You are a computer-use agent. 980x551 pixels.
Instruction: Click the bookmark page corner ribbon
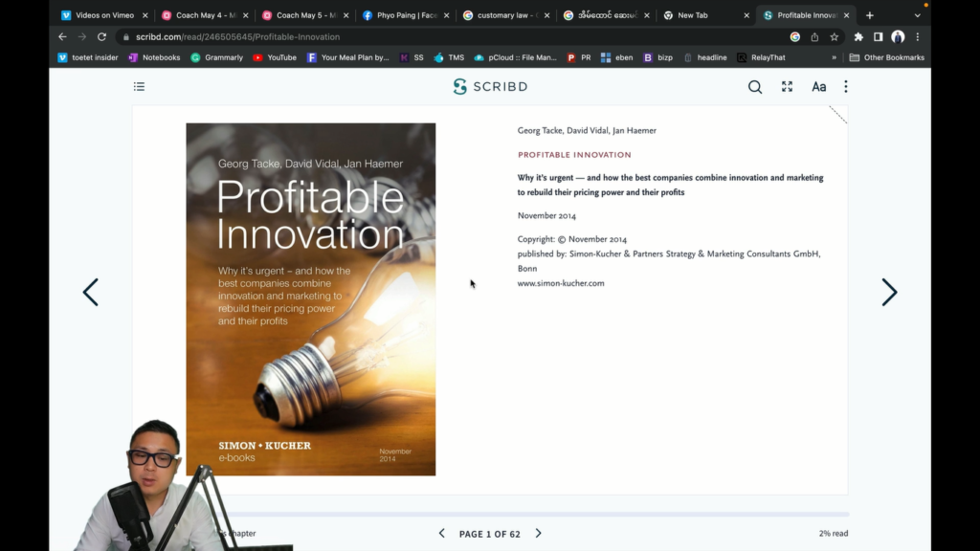click(x=838, y=115)
